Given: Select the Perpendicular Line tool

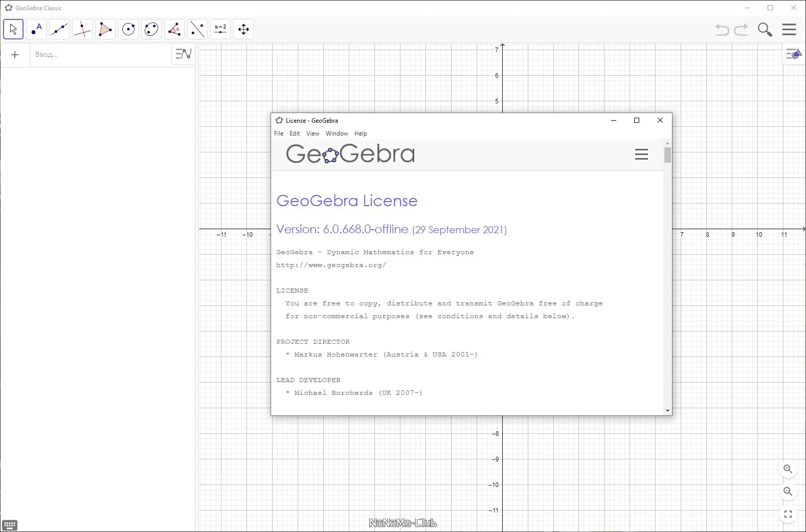Looking at the screenshot, I should click(x=82, y=29).
